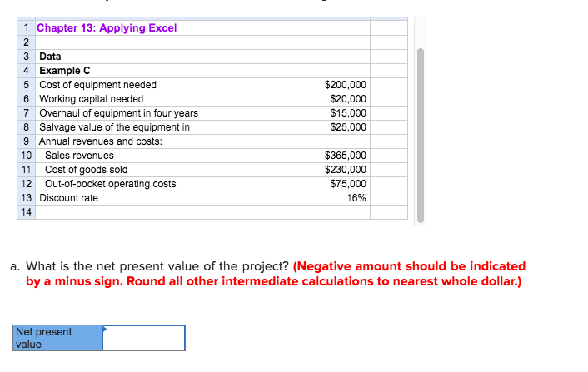Select the Chapter 13: Applying Excel cell
The height and width of the screenshot is (372, 588).
pyautogui.click(x=171, y=28)
